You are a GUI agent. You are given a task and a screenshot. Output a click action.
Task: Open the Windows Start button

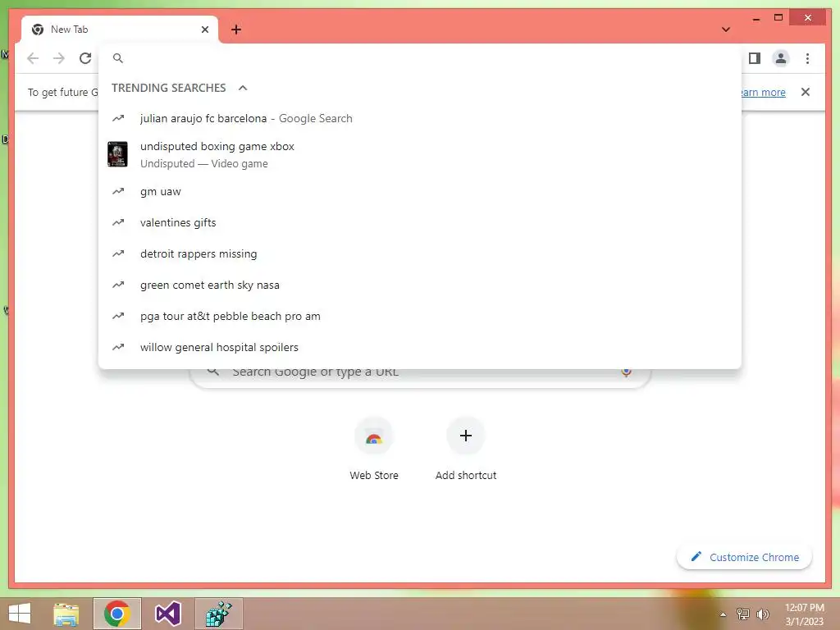(x=20, y=614)
